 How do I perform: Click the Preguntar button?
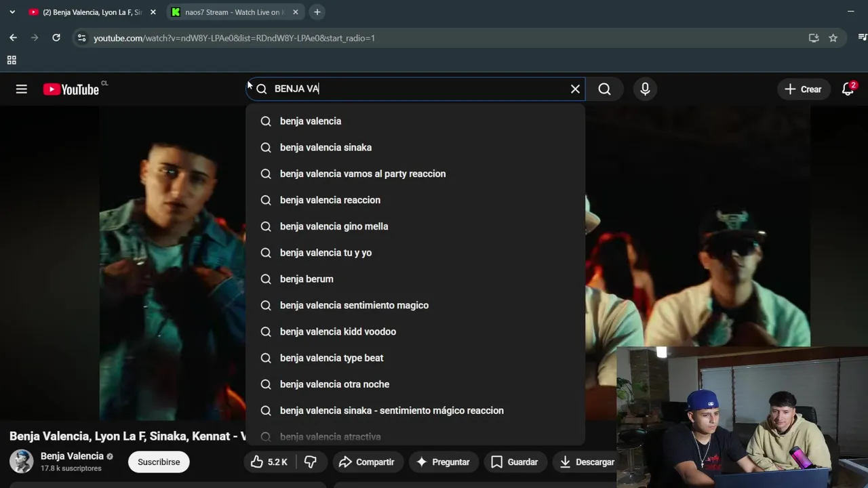(x=442, y=462)
